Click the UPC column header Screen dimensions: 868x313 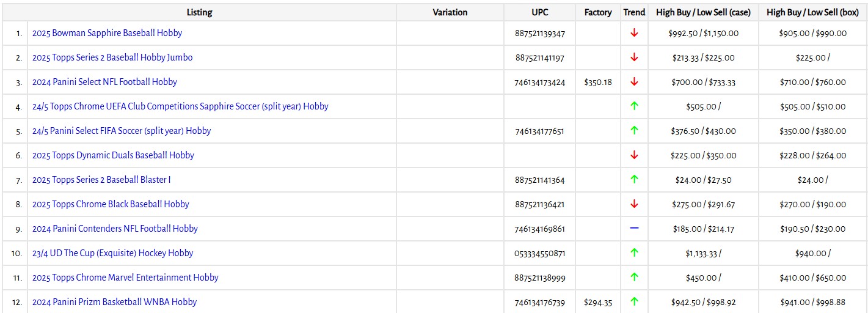point(540,12)
